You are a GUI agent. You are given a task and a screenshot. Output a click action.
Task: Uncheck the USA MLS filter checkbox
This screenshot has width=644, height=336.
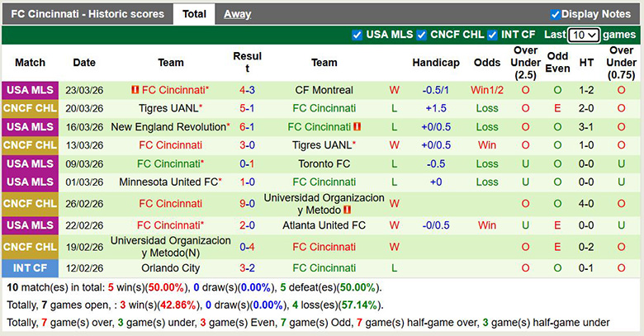click(358, 35)
